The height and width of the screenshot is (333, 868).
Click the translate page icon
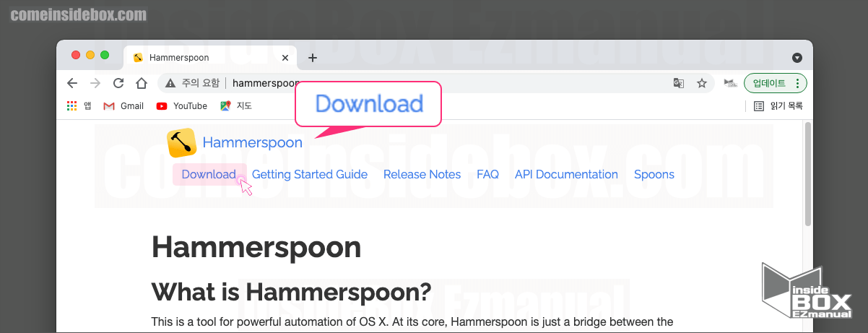point(678,83)
